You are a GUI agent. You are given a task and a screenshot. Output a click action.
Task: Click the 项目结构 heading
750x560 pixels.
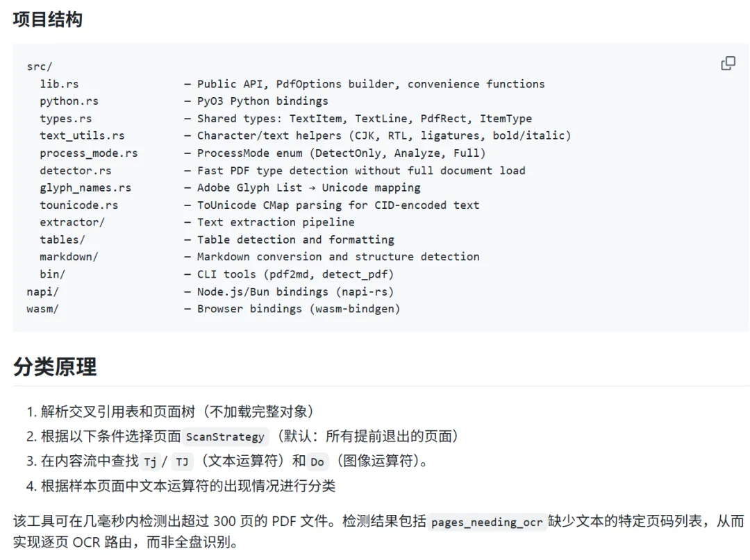coord(47,19)
